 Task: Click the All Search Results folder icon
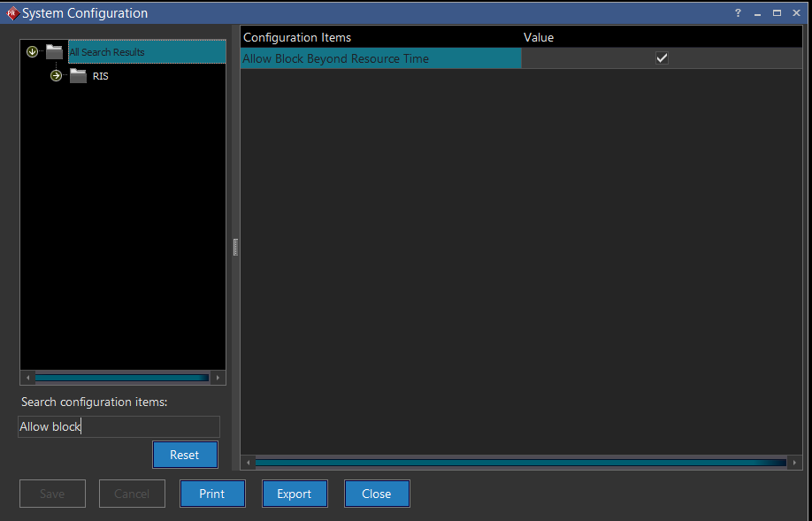(55, 52)
